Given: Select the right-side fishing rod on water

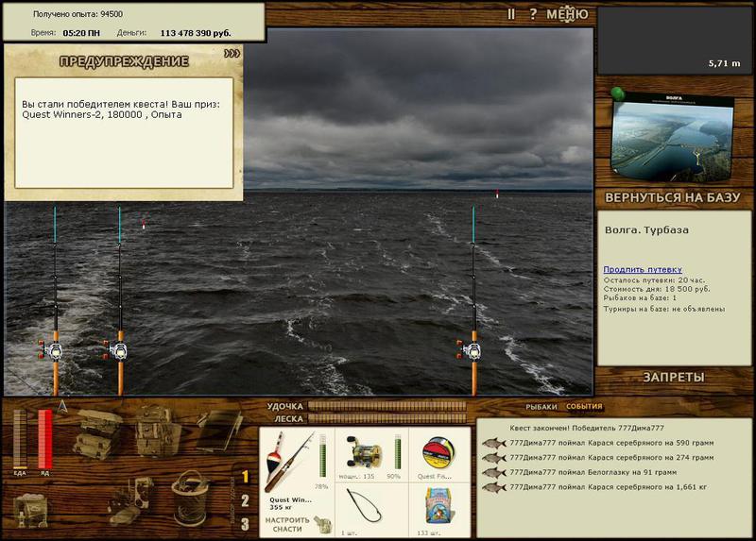Looking at the screenshot, I should click(x=473, y=301).
